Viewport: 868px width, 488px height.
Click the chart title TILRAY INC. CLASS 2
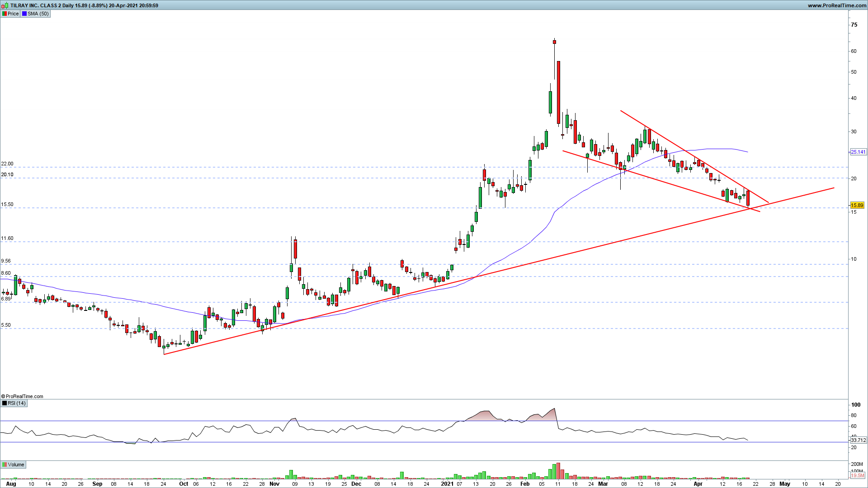(x=35, y=5)
